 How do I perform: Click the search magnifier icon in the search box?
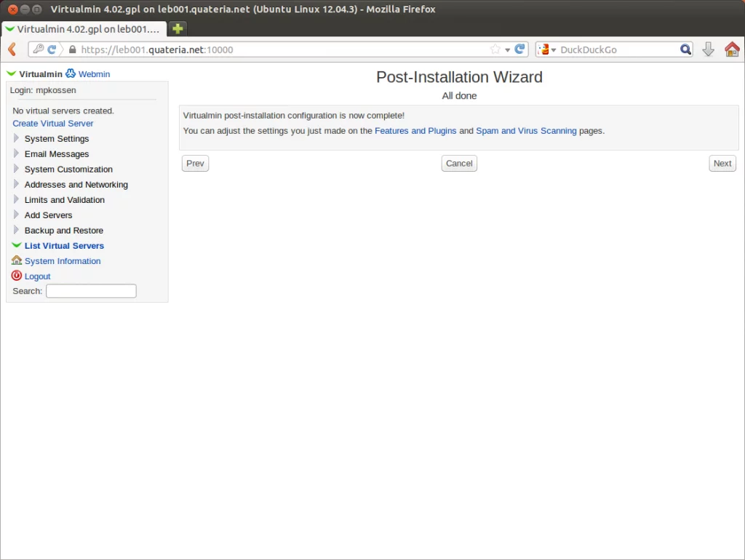pyautogui.click(x=685, y=49)
